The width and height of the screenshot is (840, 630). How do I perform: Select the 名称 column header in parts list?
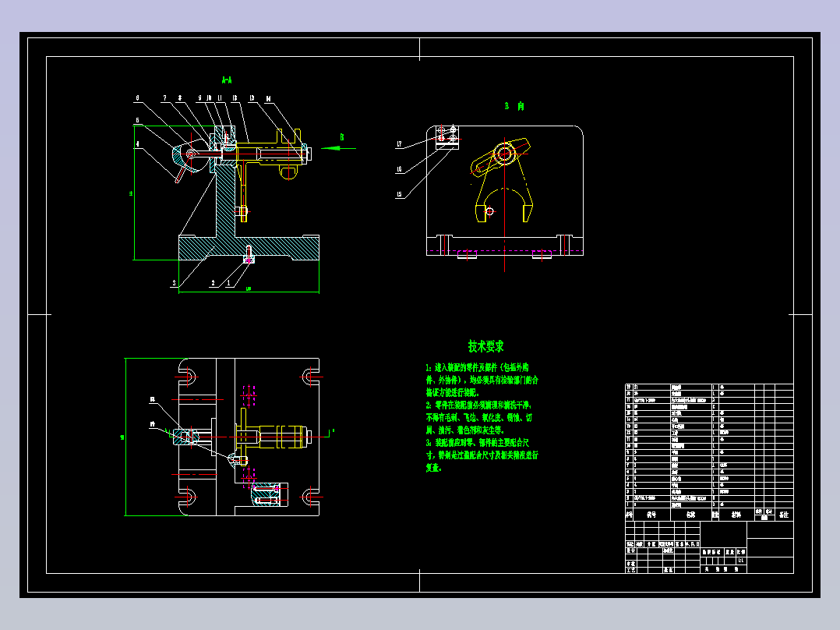[x=691, y=515]
